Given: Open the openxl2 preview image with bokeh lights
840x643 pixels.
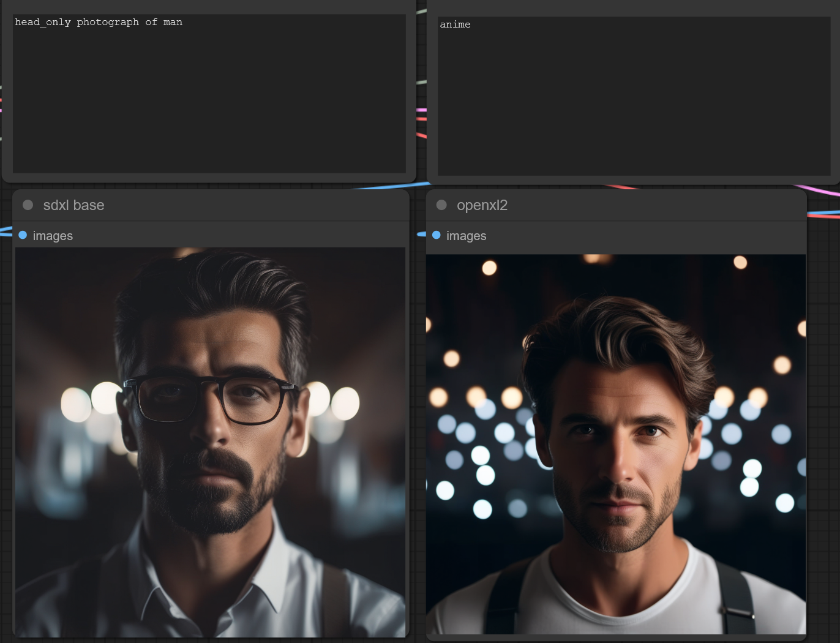Looking at the screenshot, I should point(615,444).
